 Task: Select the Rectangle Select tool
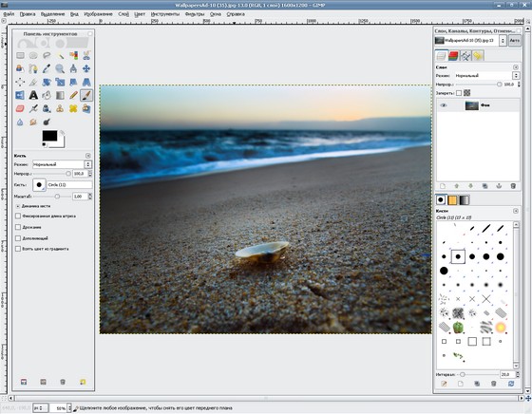coord(20,55)
